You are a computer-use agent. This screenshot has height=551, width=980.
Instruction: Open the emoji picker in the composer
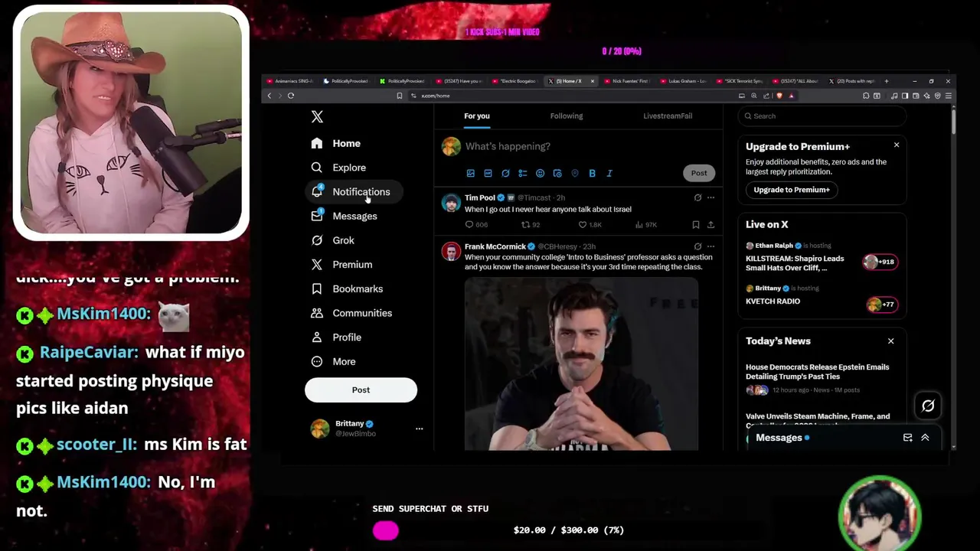[x=540, y=174]
